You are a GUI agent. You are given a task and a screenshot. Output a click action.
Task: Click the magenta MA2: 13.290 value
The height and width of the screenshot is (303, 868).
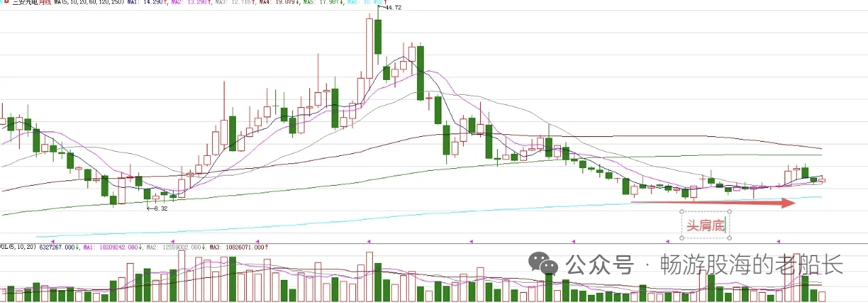coord(191,3)
